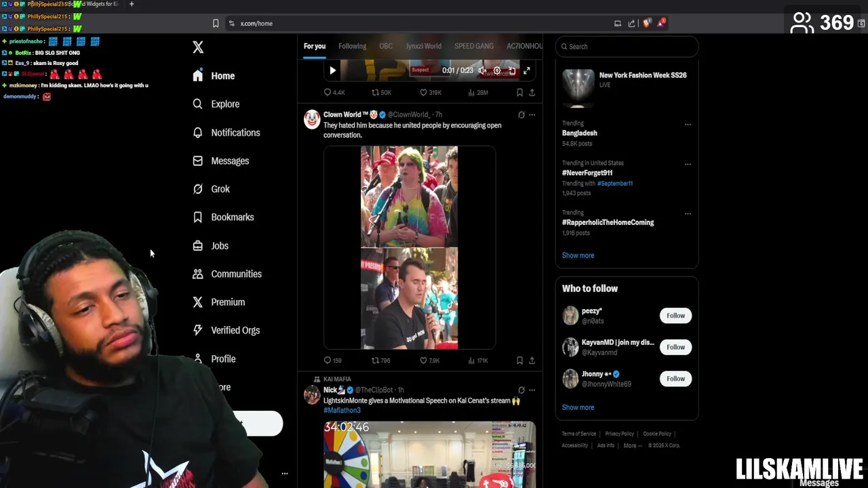Open Notifications in the sidebar
868x488 pixels.
[x=226, y=132]
